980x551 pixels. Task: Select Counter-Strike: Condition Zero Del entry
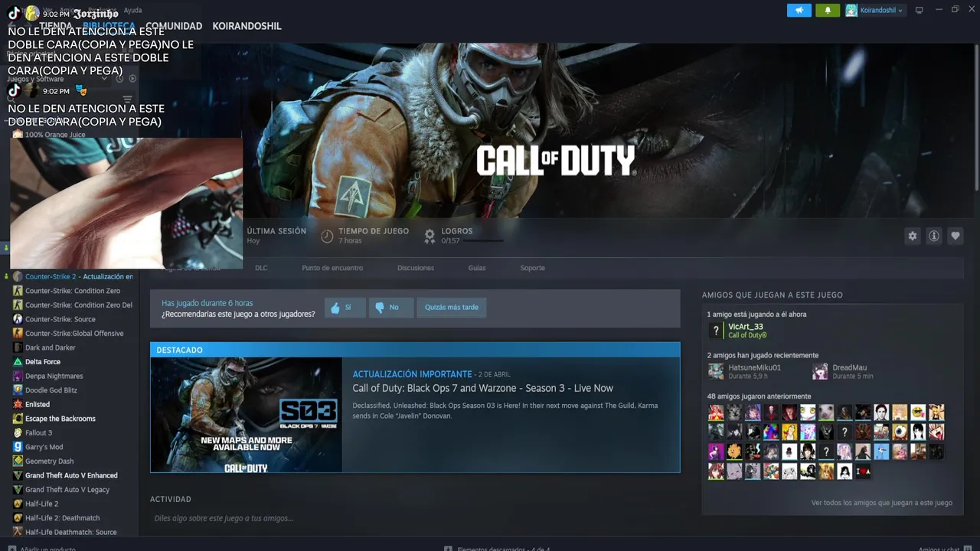[79, 305]
